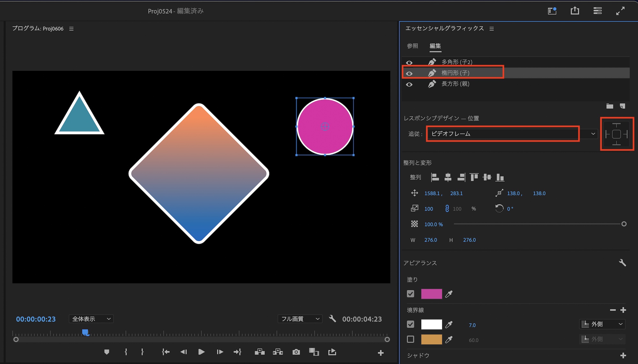Pick the fill color with the eyedropper
This screenshot has width=638, height=364.
click(x=449, y=294)
